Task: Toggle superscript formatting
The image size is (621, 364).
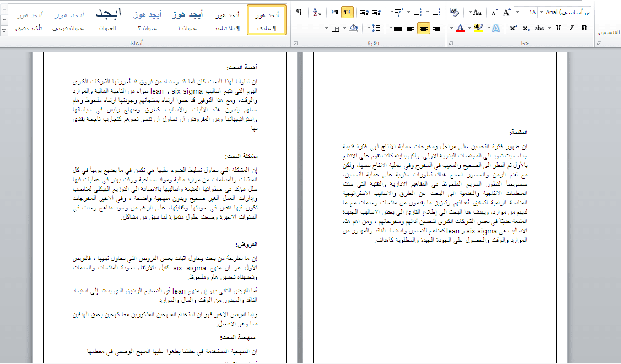Action: click(x=514, y=28)
